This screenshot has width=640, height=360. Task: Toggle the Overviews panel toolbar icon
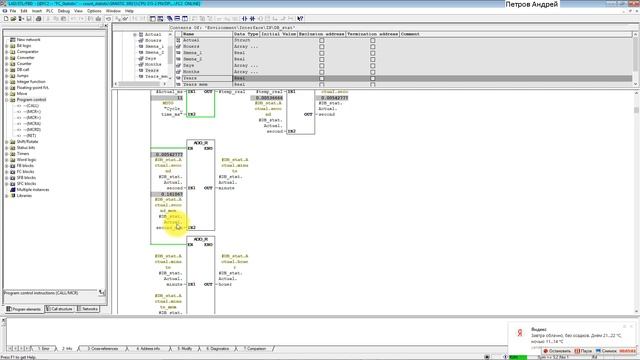(x=153, y=19)
